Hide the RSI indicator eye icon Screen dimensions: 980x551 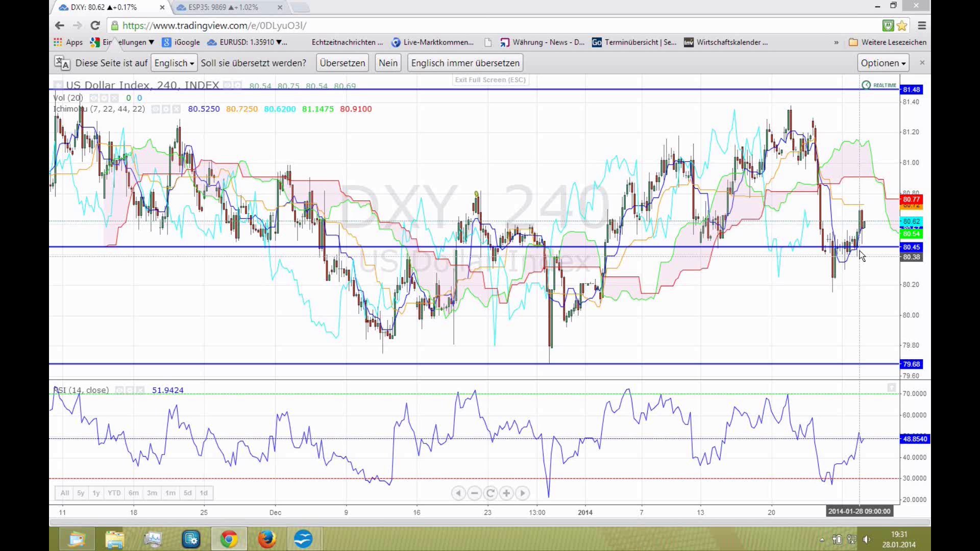[119, 390]
